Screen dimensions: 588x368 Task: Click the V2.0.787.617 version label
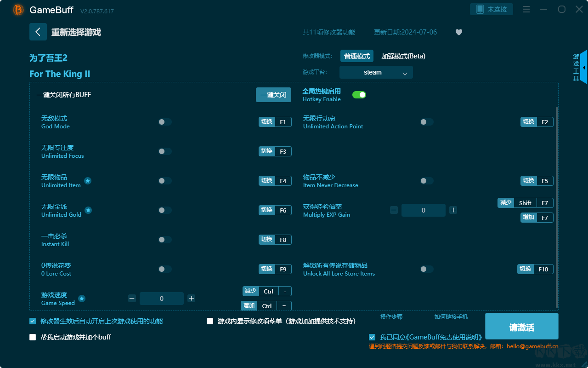(97, 11)
